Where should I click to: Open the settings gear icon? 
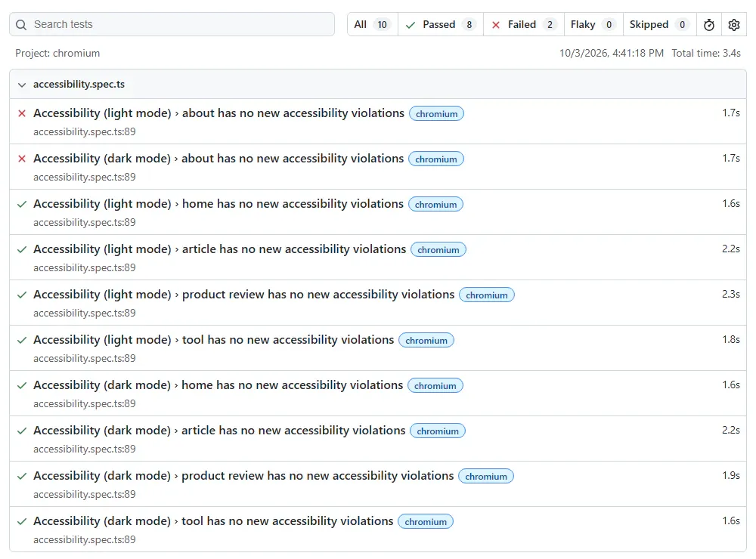734,25
